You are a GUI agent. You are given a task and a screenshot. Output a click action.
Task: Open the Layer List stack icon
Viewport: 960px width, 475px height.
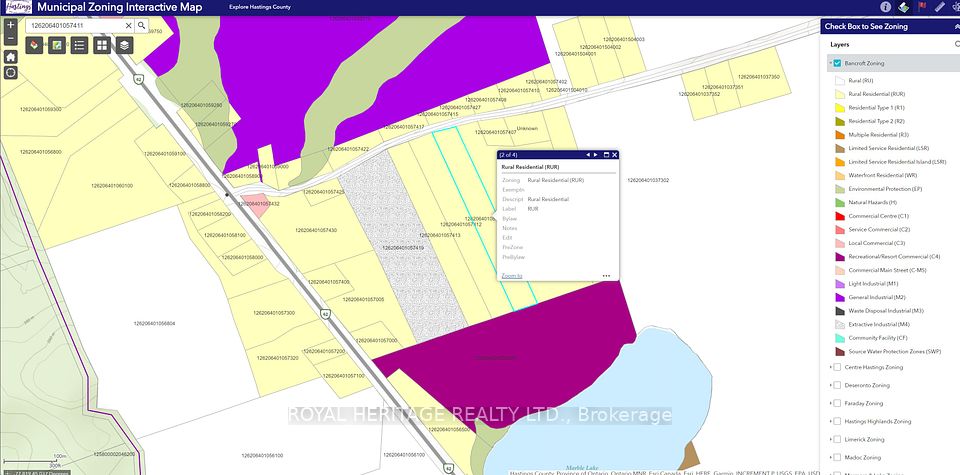(x=124, y=45)
